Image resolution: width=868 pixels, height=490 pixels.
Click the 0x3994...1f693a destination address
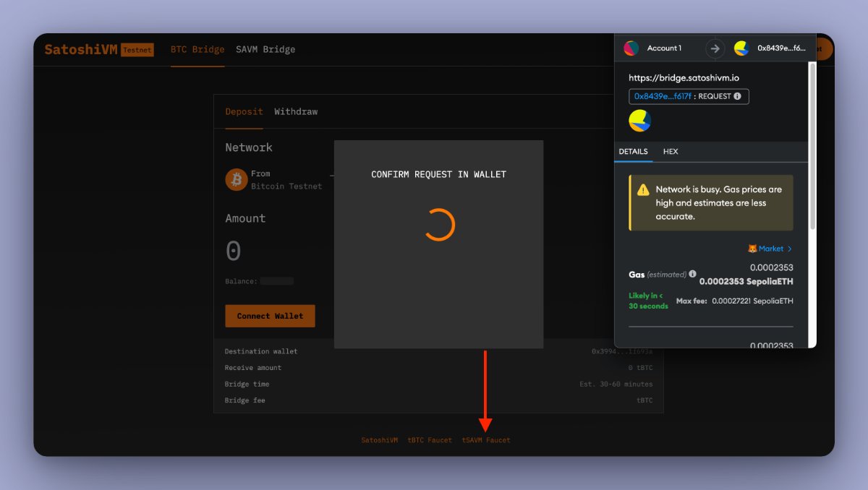pyautogui.click(x=622, y=351)
